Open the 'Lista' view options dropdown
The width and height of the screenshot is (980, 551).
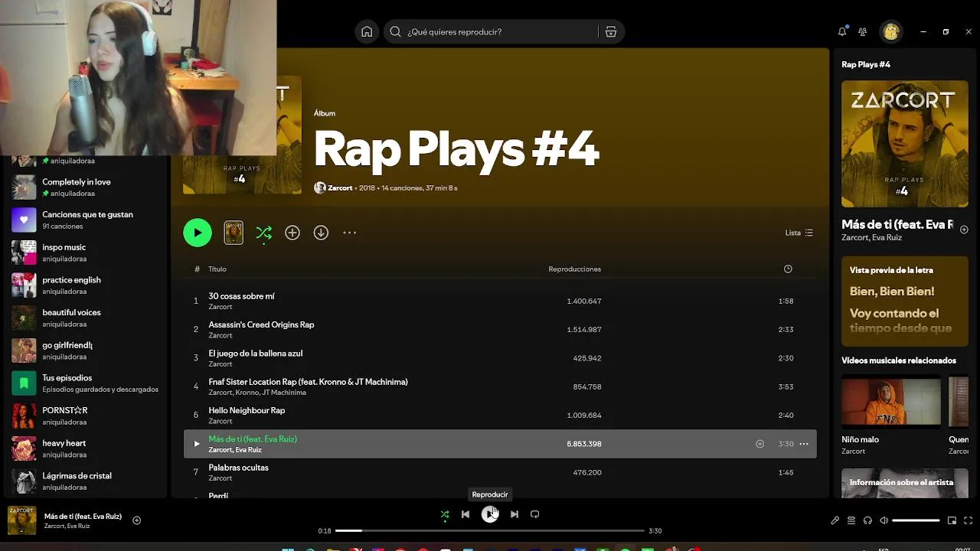[x=799, y=233]
